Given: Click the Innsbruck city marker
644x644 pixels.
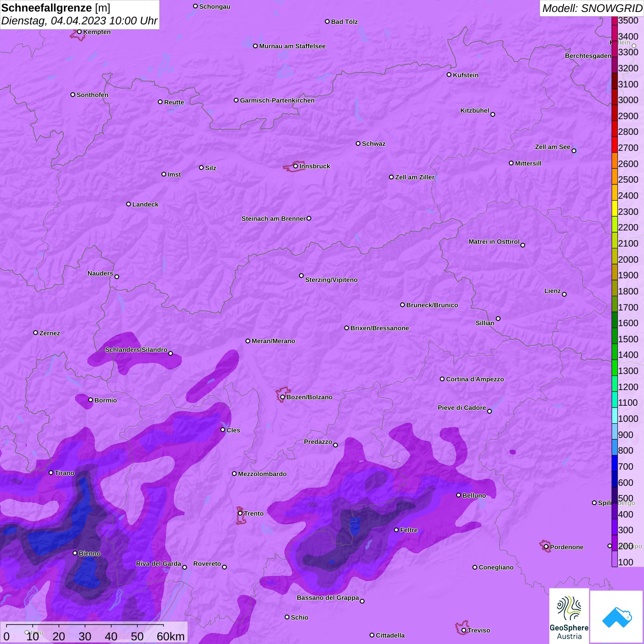Looking at the screenshot, I should (x=296, y=166).
